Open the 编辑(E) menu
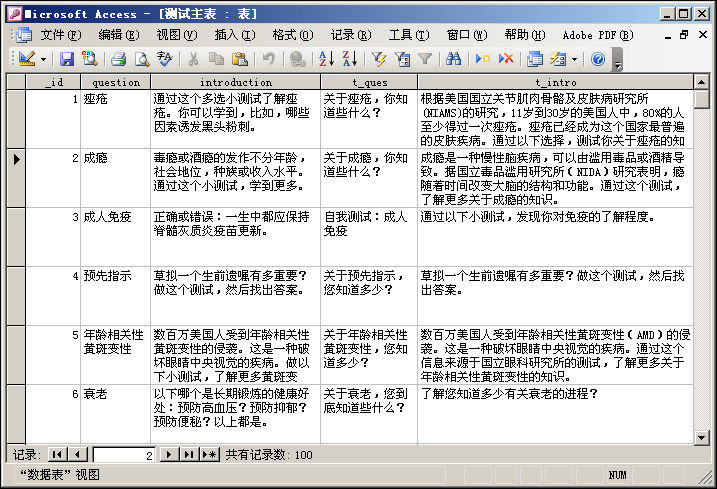 [x=119, y=35]
